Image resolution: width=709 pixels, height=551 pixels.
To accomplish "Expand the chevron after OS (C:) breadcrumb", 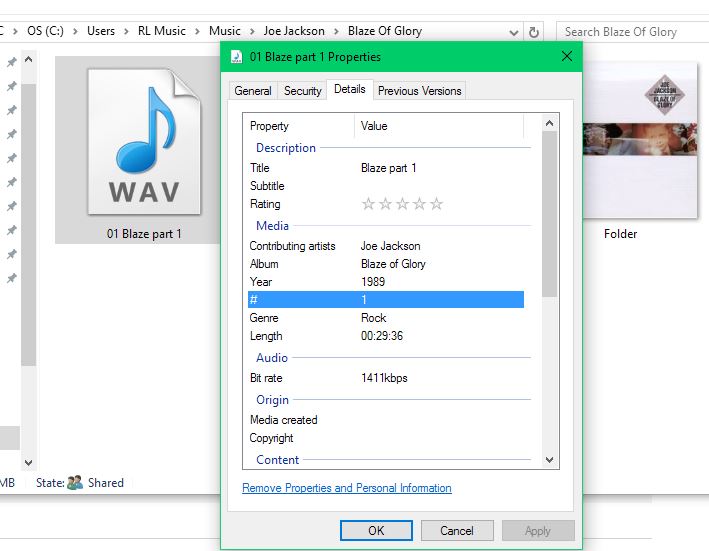I will tap(76, 32).
